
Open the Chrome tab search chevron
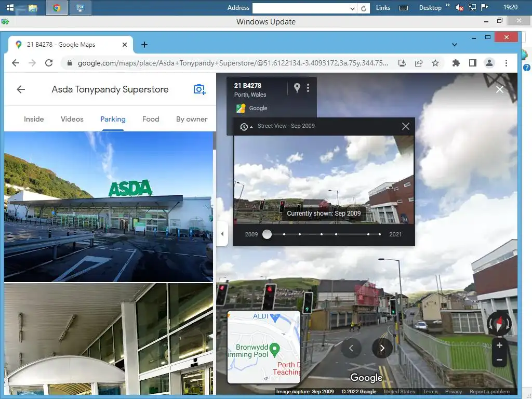coord(455,45)
